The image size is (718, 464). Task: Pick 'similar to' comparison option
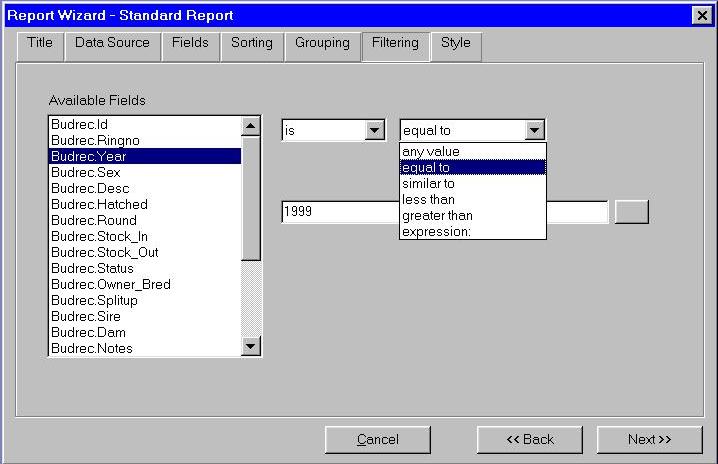[x=473, y=184]
